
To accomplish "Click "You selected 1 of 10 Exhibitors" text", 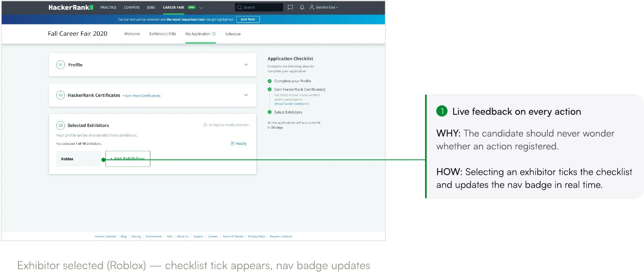I will [x=79, y=144].
